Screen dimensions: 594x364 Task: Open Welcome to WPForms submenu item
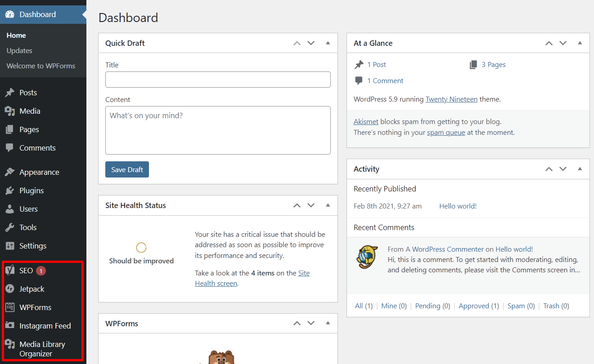click(41, 66)
